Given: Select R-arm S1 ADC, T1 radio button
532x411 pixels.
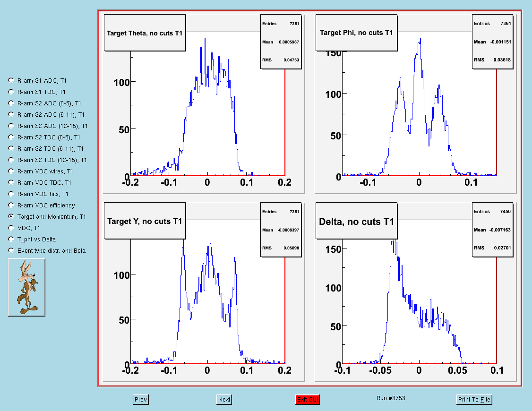Looking at the screenshot, I should click(x=11, y=80).
